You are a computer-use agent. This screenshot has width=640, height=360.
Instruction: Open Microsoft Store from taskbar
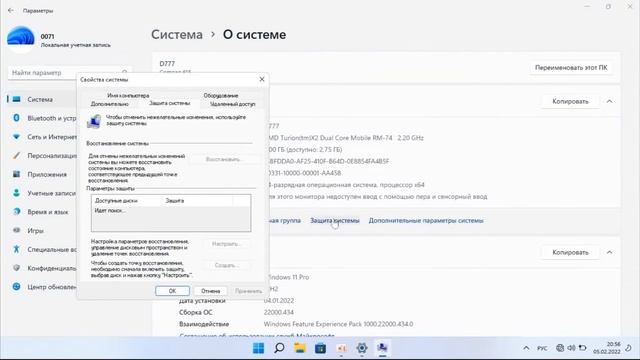coord(320,348)
